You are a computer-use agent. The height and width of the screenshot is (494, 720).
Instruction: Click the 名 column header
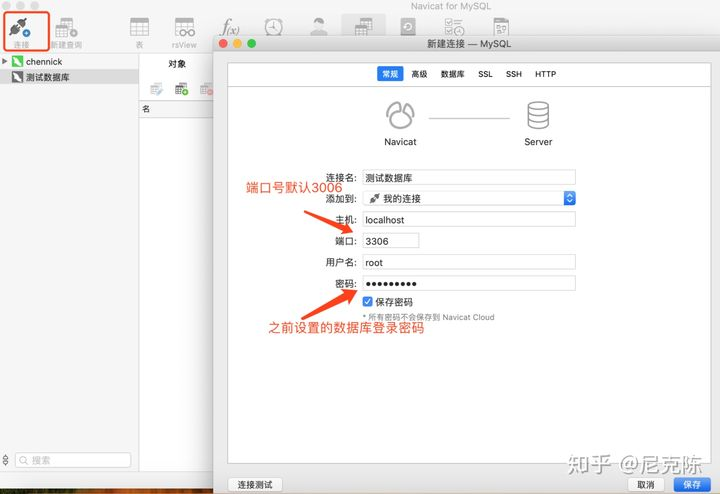[146, 109]
